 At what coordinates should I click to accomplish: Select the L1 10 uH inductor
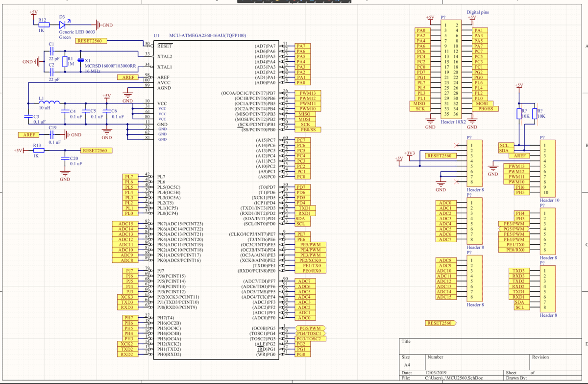tap(49, 103)
